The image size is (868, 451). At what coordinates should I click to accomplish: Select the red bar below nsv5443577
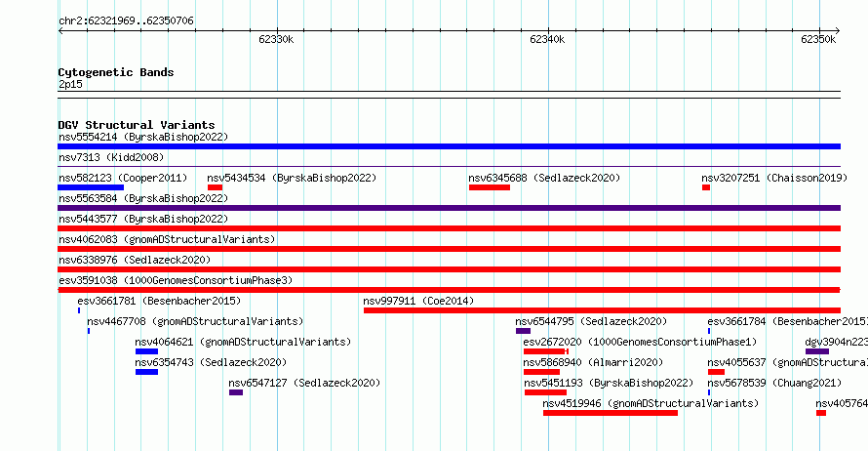pyautogui.click(x=449, y=228)
